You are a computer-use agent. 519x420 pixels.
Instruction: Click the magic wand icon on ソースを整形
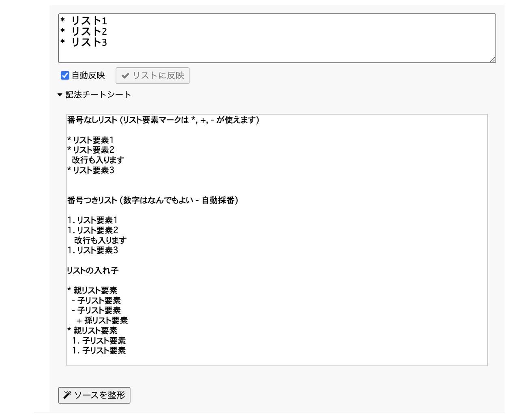[67, 395]
